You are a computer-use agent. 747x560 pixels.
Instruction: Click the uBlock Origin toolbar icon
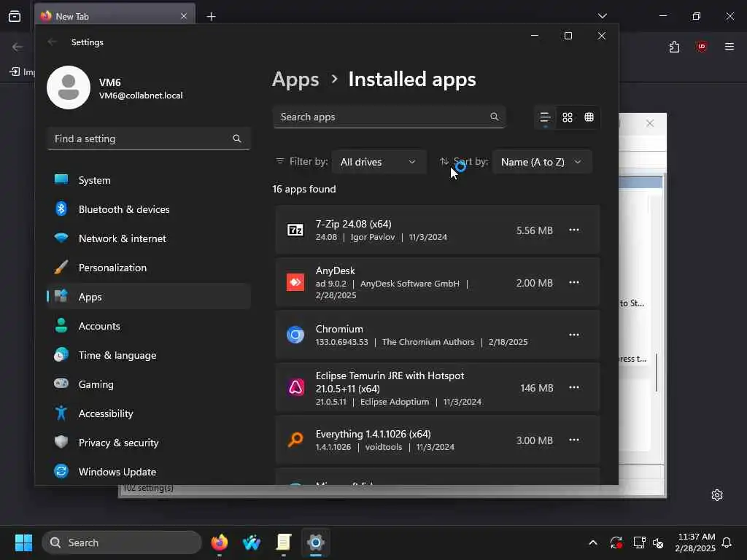701,47
